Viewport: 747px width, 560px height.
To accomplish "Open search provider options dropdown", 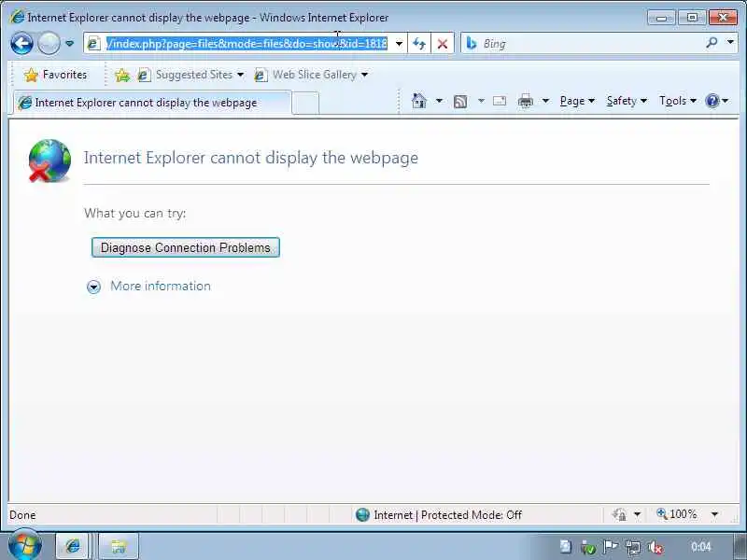I will point(730,42).
